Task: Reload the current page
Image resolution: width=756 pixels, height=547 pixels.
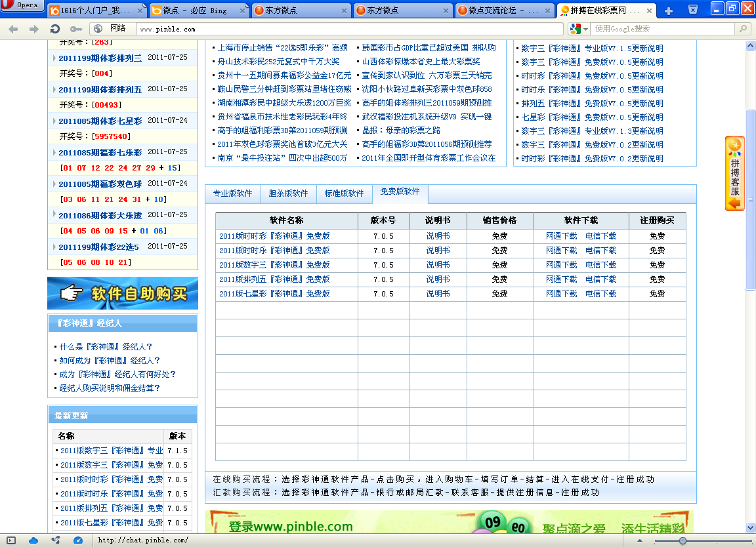Action: (55, 29)
